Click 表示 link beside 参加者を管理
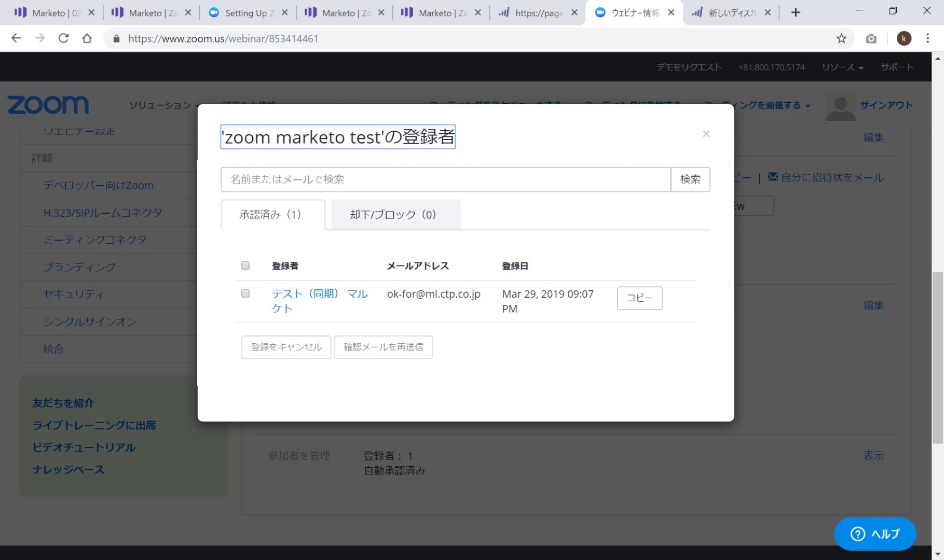The image size is (944, 560). [873, 455]
